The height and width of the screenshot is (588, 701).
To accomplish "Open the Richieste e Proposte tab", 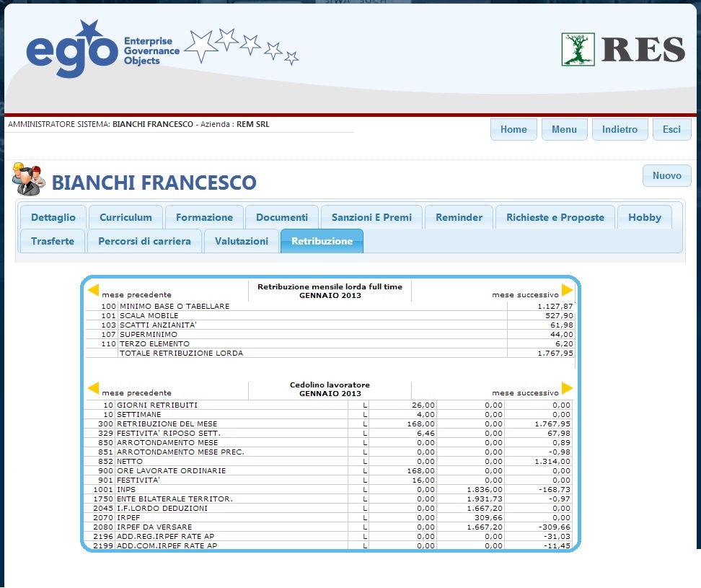I will 555,217.
